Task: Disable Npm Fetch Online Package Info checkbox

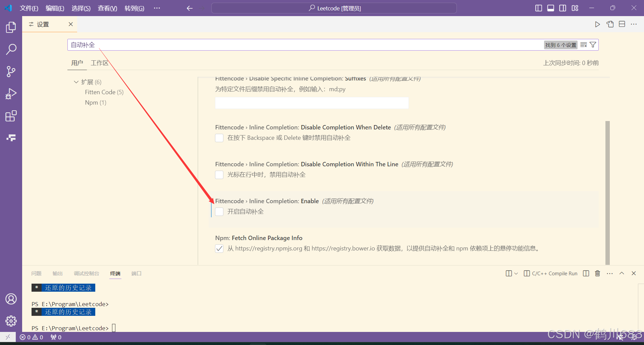Action: point(219,248)
